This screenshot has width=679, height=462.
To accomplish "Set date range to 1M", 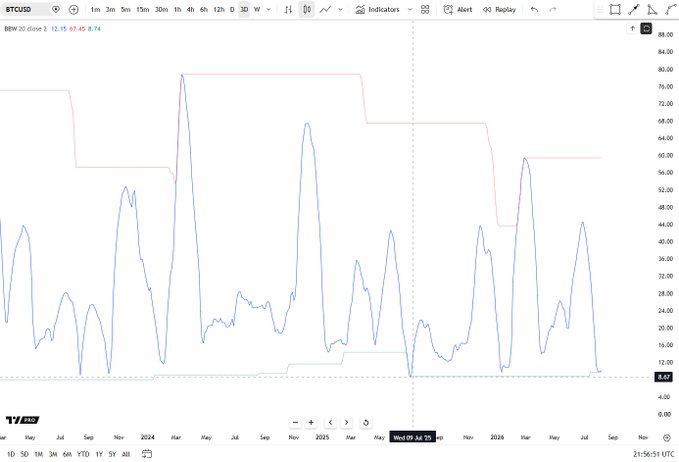I will pyautogui.click(x=39, y=454).
